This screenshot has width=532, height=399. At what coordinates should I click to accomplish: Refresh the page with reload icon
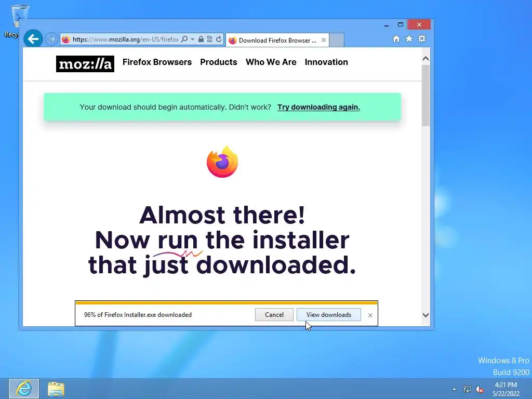point(219,39)
